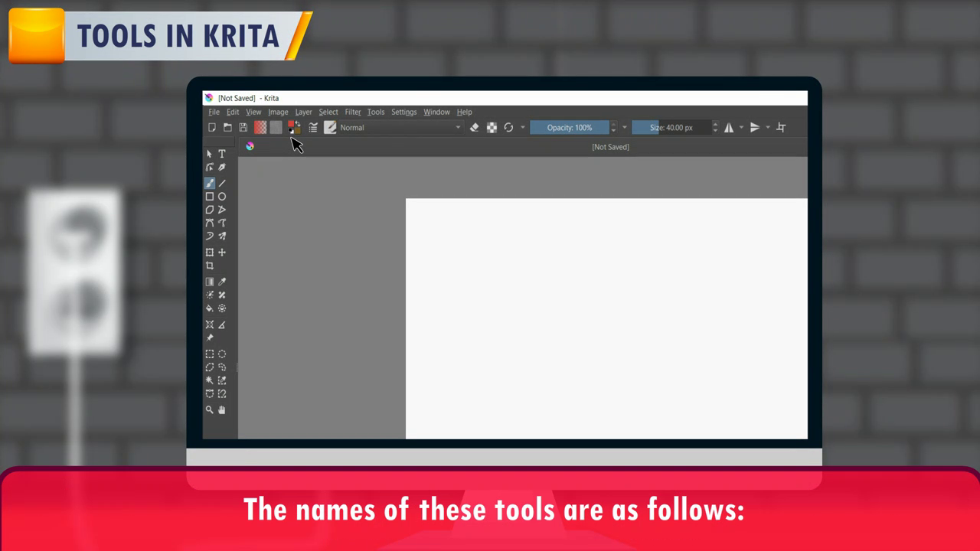Select the Freehand Brush tool

click(x=209, y=184)
